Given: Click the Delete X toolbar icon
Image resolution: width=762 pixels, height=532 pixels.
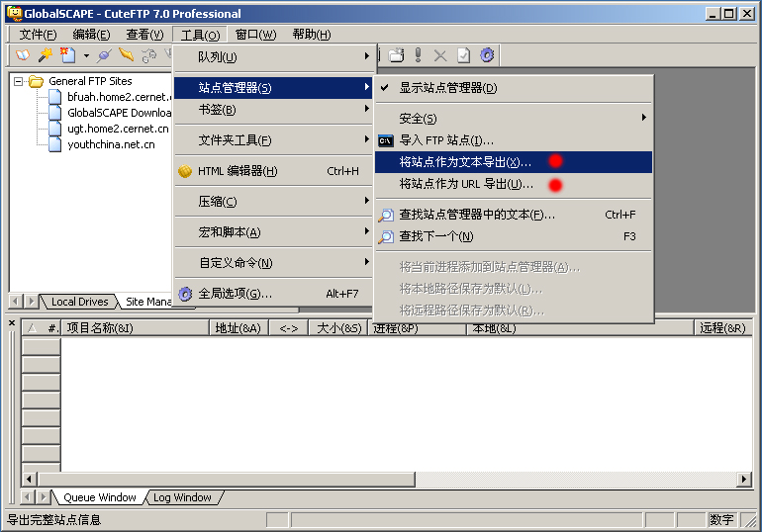Looking at the screenshot, I should coord(440,55).
